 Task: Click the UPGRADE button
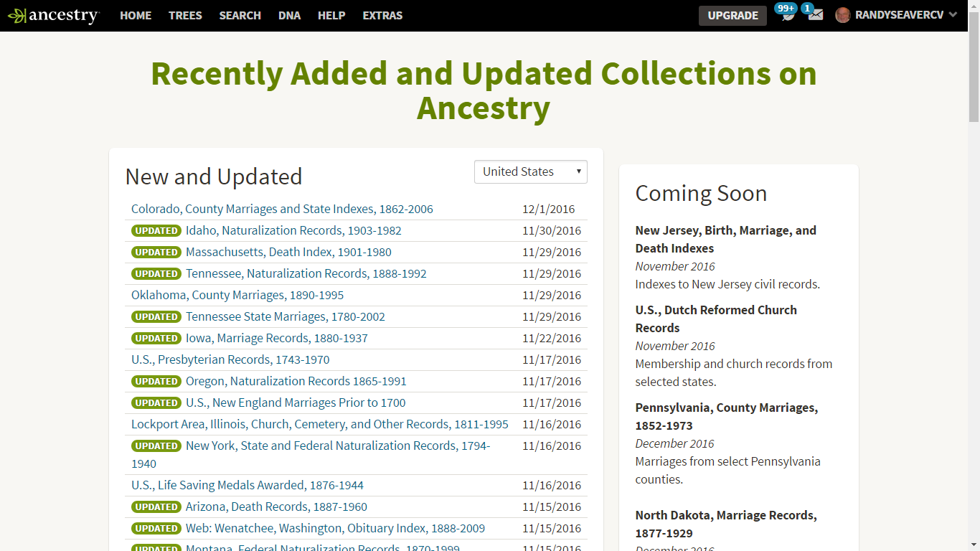click(732, 15)
